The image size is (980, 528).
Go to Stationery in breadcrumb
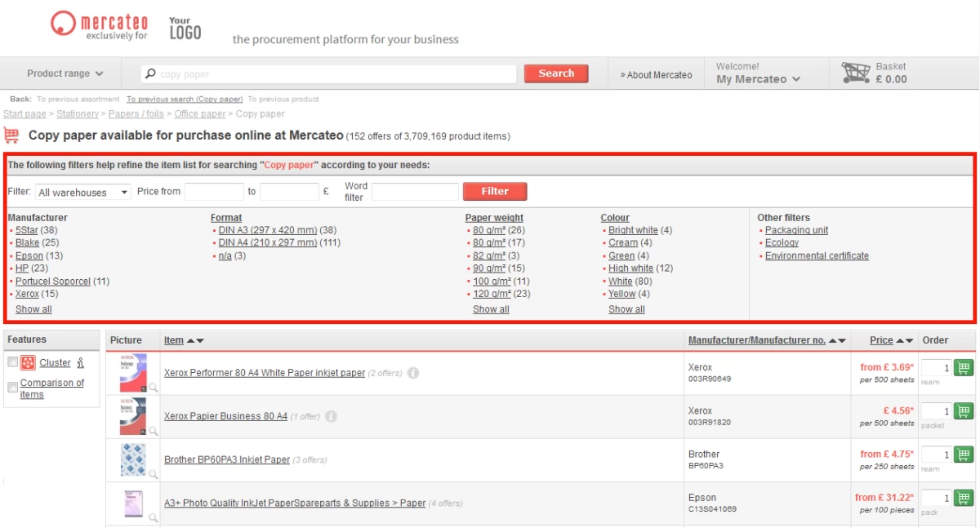77,114
